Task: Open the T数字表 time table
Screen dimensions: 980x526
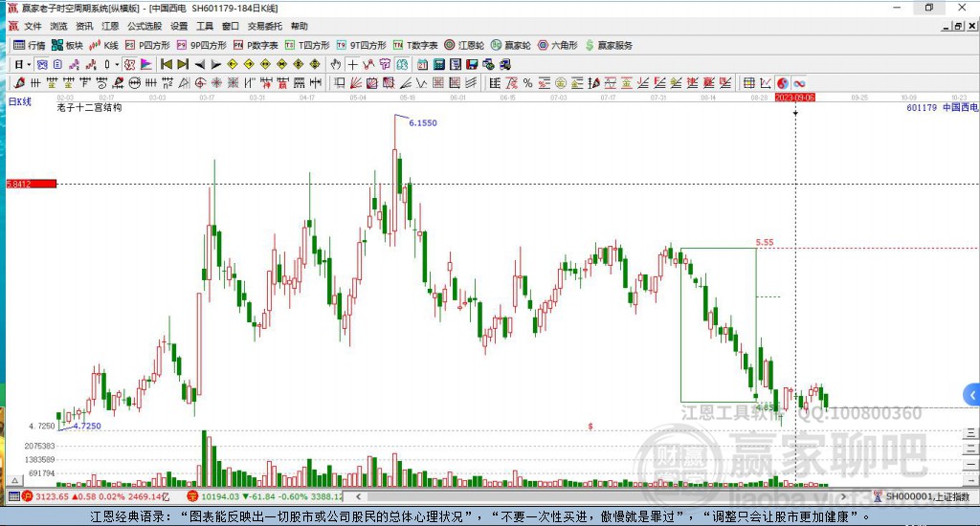Action: [415, 45]
